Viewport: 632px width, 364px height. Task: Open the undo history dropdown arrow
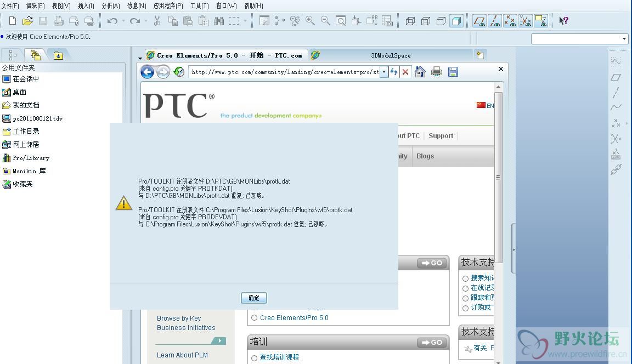(x=123, y=21)
